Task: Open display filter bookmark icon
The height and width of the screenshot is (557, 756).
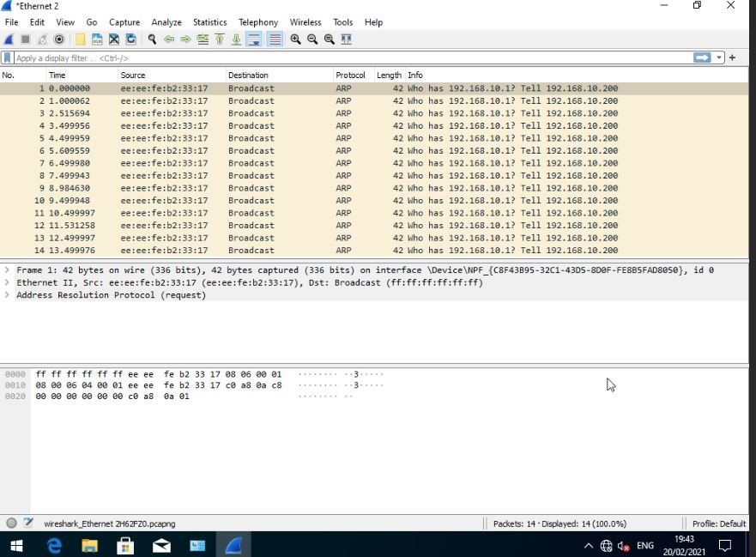Action: point(7,58)
